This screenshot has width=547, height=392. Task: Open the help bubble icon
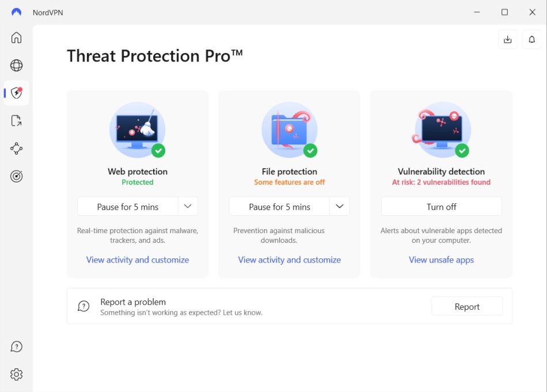coord(16,347)
